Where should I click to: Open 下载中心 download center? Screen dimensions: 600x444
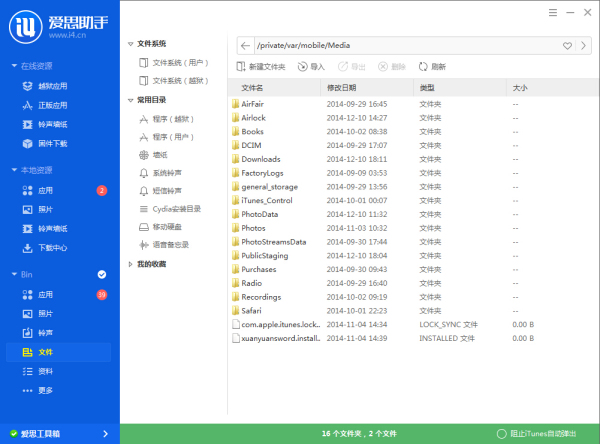[x=52, y=248]
